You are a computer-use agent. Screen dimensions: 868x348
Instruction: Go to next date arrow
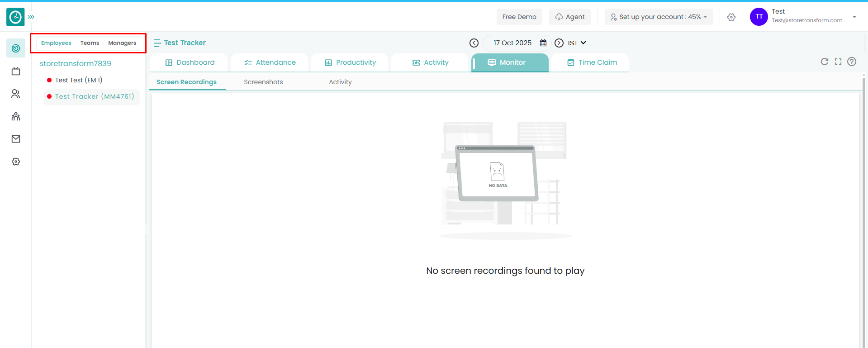coord(559,43)
